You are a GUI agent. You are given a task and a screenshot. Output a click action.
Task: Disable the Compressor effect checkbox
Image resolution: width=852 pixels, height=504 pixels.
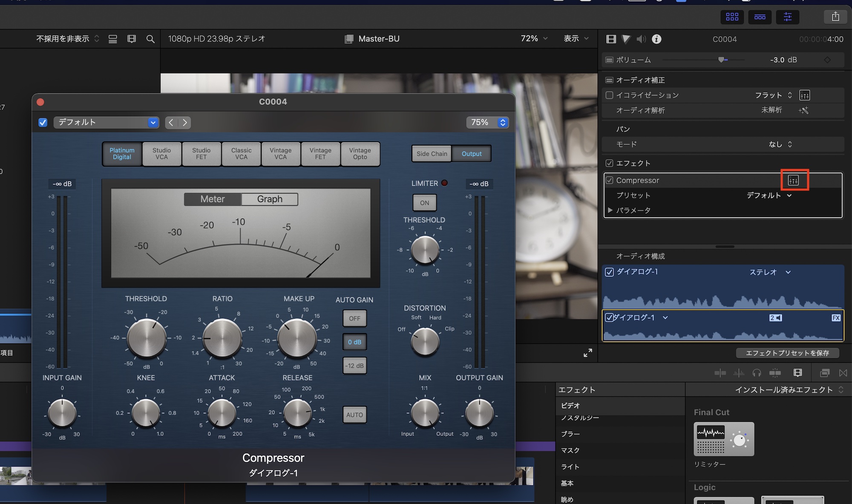[609, 180]
